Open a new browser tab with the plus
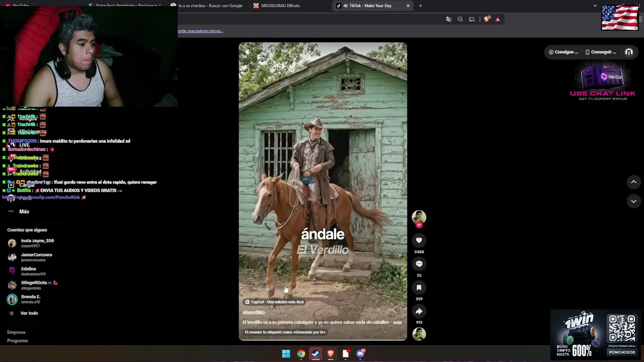The image size is (644, 362). pyautogui.click(x=420, y=6)
